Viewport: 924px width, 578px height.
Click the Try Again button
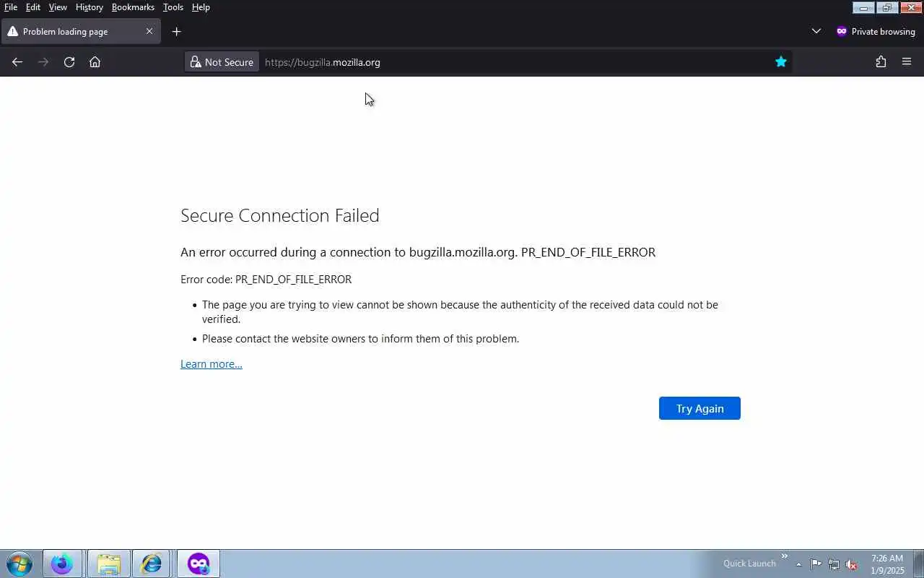click(699, 408)
